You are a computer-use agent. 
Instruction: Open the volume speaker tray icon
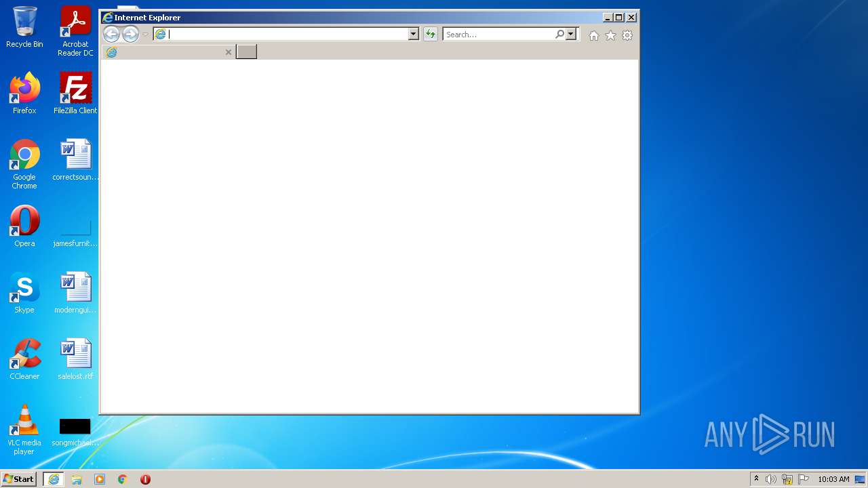point(771,479)
